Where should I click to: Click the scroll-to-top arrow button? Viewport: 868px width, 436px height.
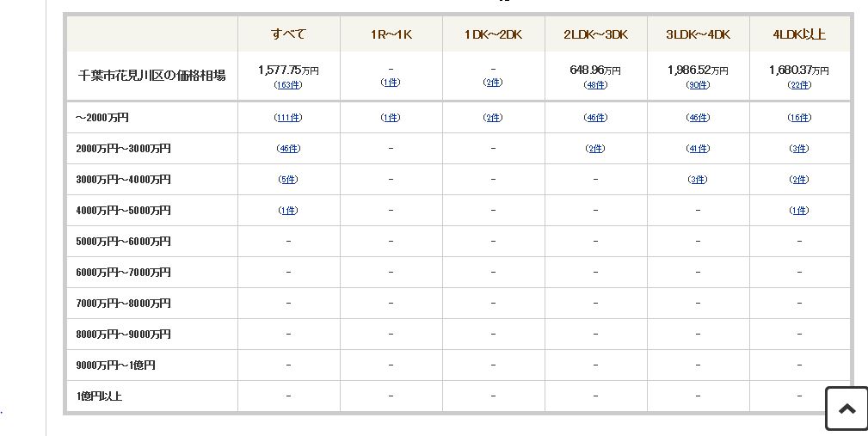coord(846,408)
